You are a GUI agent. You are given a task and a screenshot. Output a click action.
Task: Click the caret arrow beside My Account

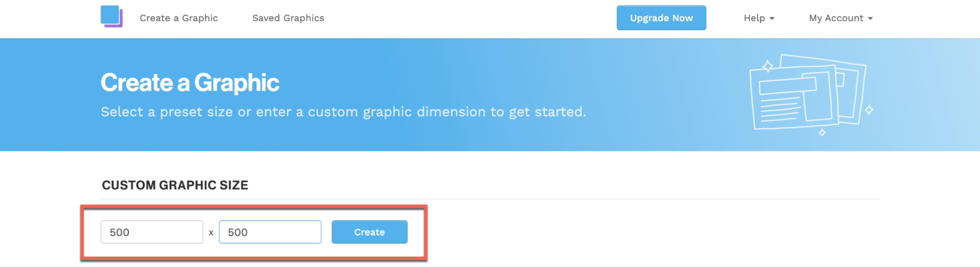pyautogui.click(x=870, y=18)
